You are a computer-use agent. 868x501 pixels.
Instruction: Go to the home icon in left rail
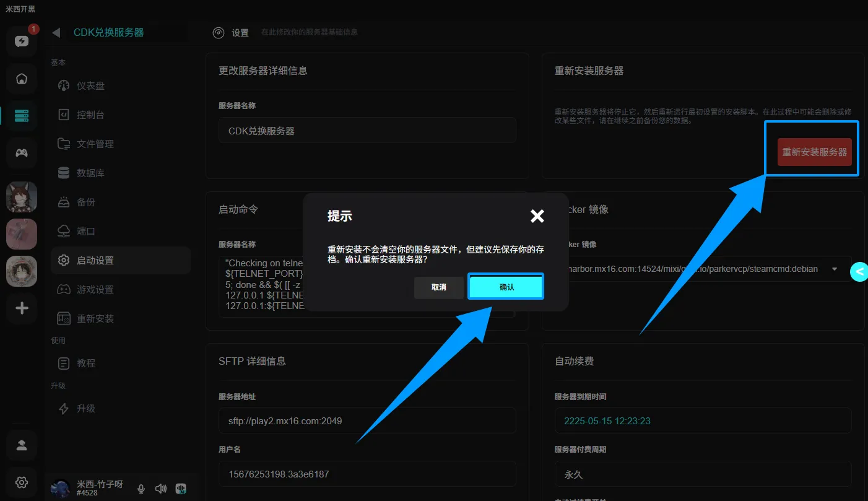click(x=22, y=79)
